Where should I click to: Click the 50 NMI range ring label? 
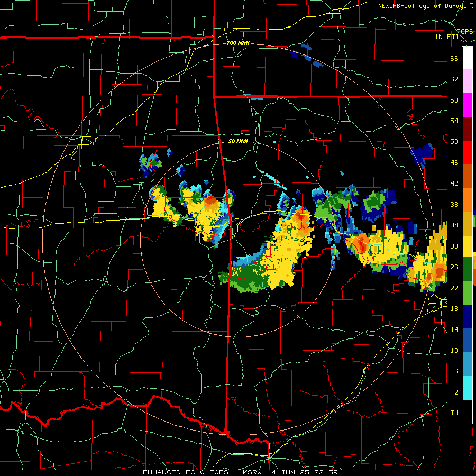238,141
